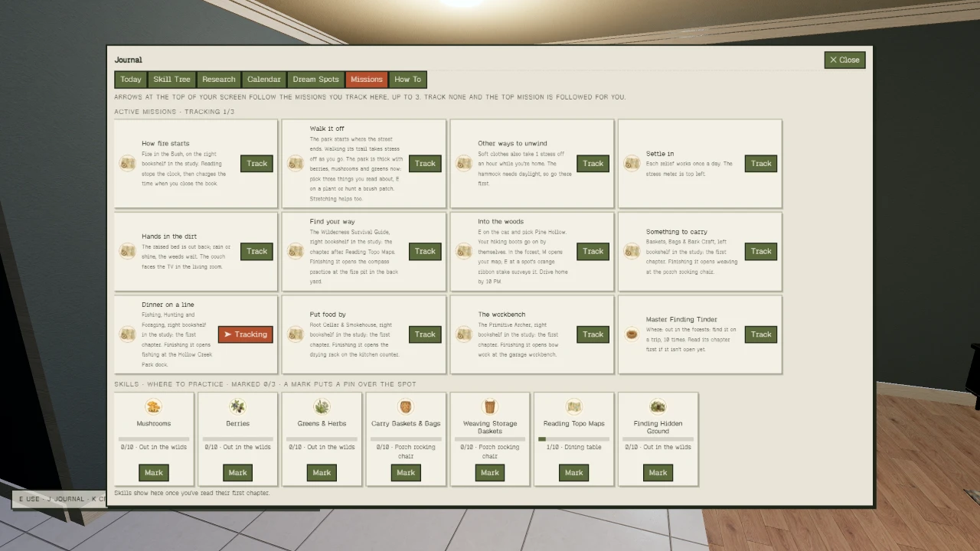The image size is (980, 551).
Task: Click the scroll icon beside Put food by
Action: tap(296, 334)
